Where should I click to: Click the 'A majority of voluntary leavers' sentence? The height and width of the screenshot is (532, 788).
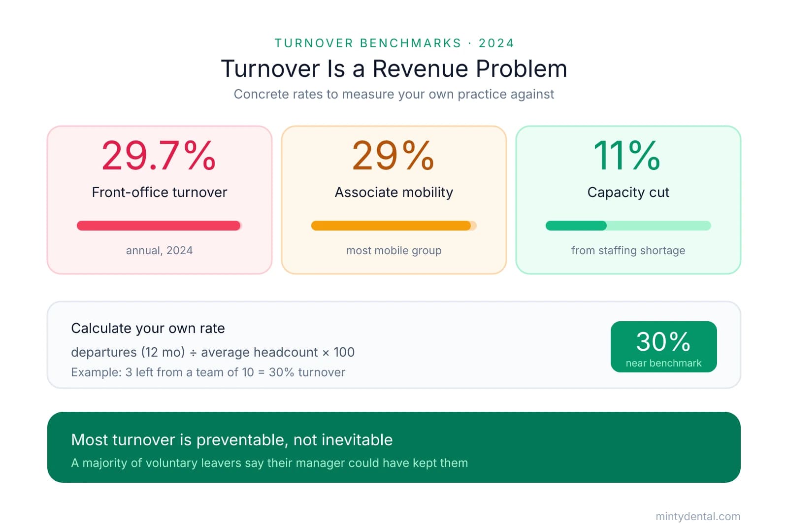pos(269,463)
